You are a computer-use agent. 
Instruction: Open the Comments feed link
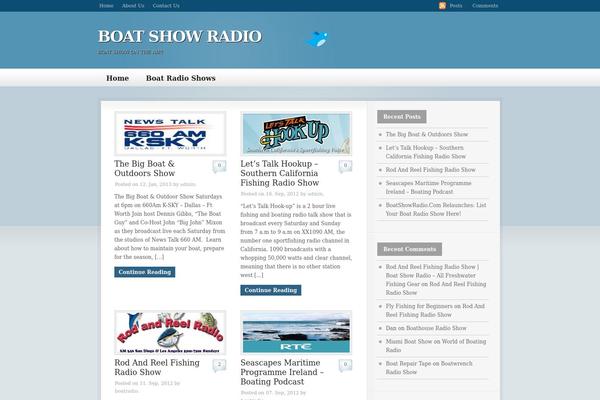(485, 6)
